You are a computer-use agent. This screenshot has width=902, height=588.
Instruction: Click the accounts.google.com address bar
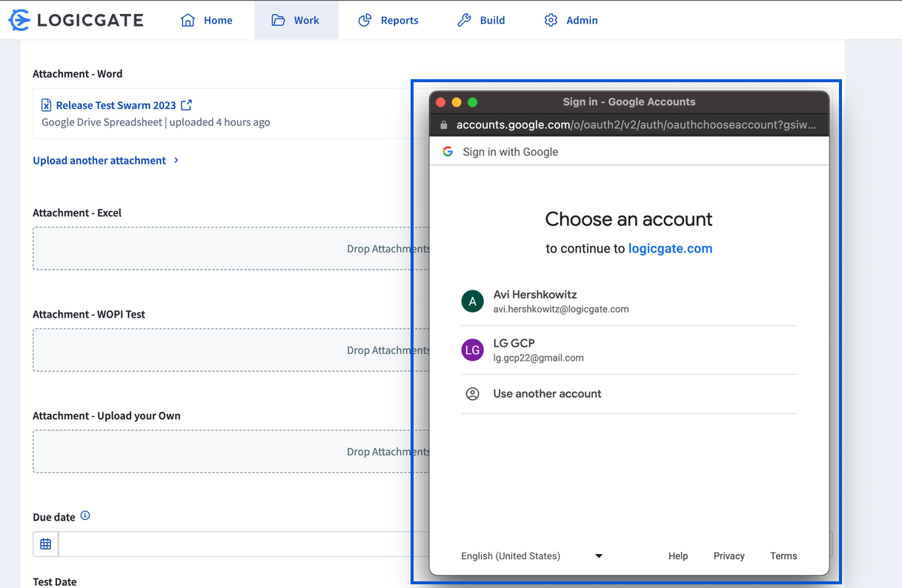click(629, 124)
